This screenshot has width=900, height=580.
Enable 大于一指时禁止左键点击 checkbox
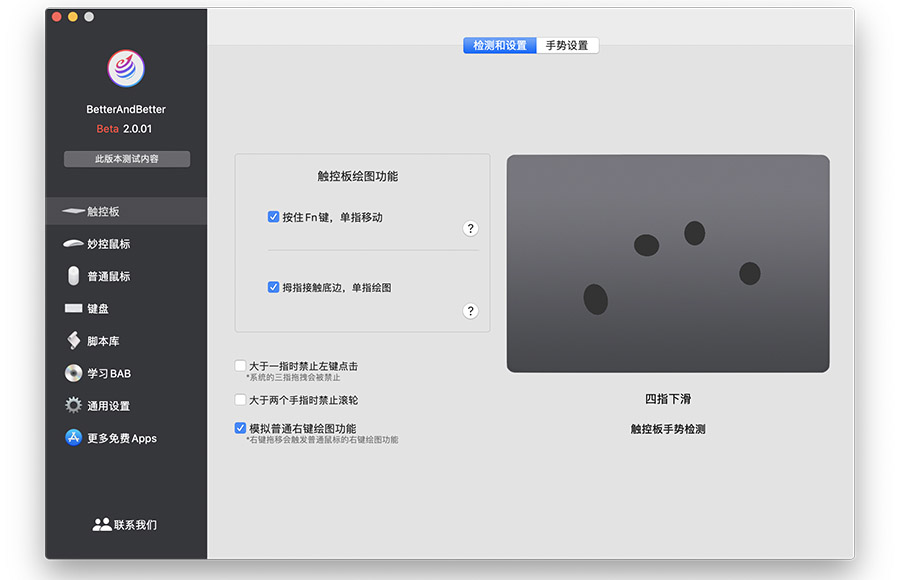click(240, 365)
